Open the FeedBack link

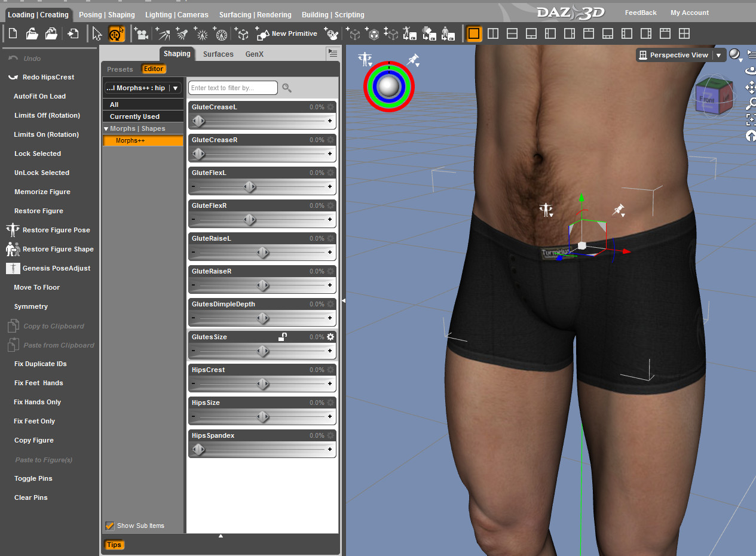click(x=641, y=13)
